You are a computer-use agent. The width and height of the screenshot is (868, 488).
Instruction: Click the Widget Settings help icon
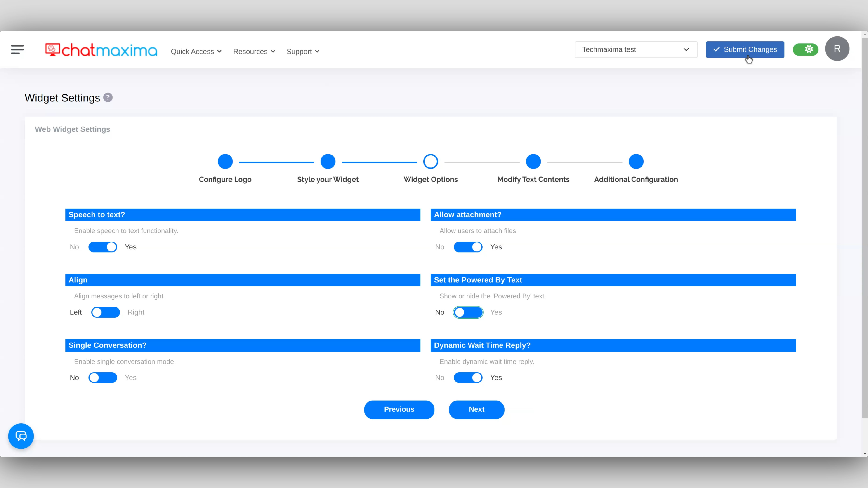108,98
